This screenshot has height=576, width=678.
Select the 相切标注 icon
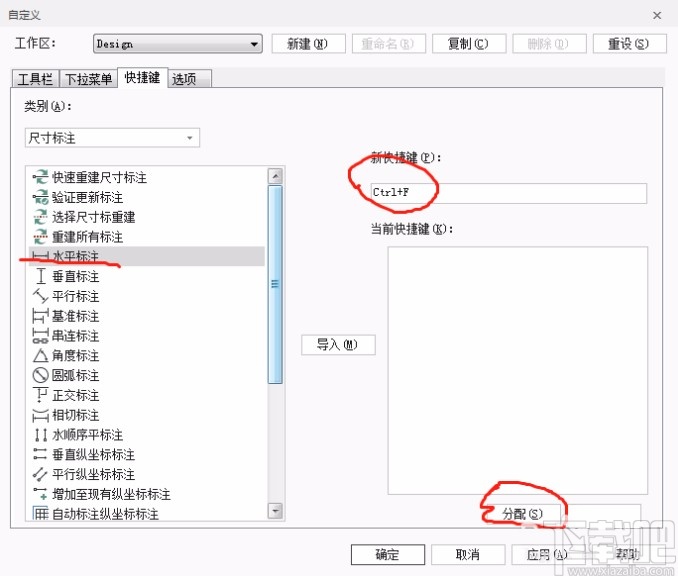click(40, 415)
